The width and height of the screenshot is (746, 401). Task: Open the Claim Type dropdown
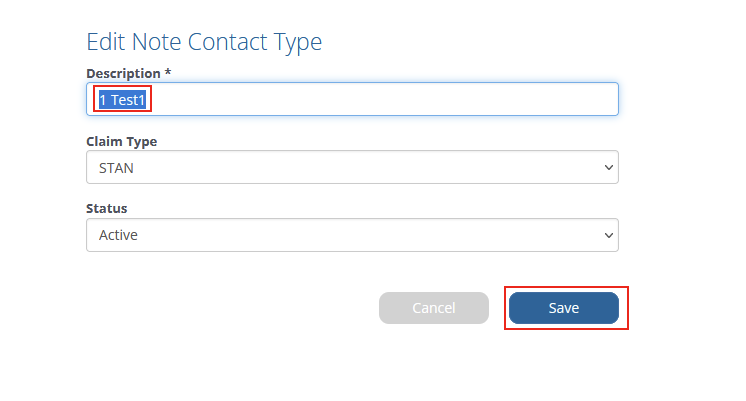tap(352, 167)
